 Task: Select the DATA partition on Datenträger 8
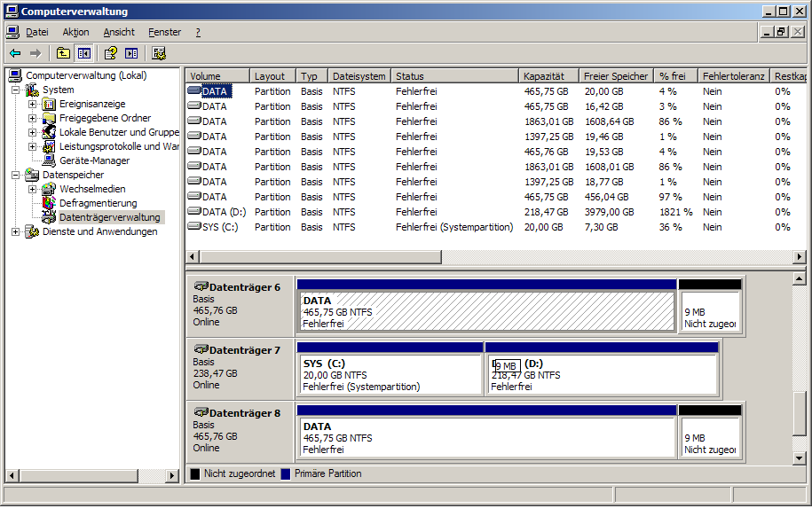486,438
